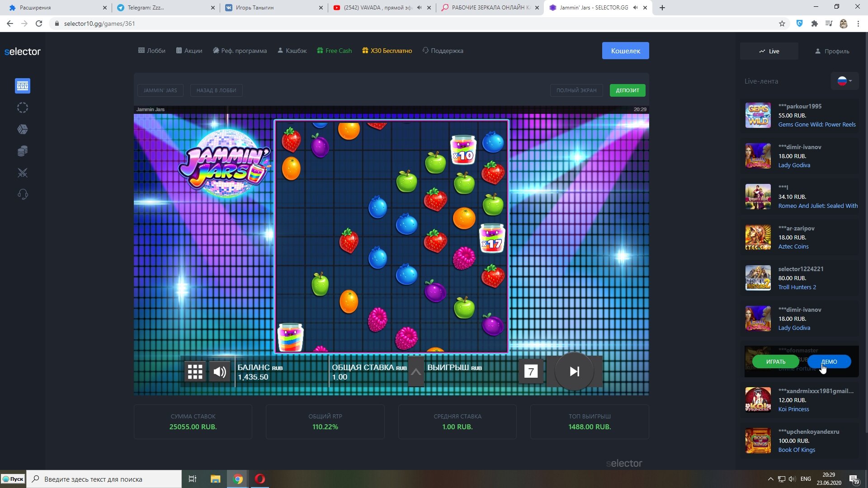Open the headset support sidebar icon

tap(22, 194)
